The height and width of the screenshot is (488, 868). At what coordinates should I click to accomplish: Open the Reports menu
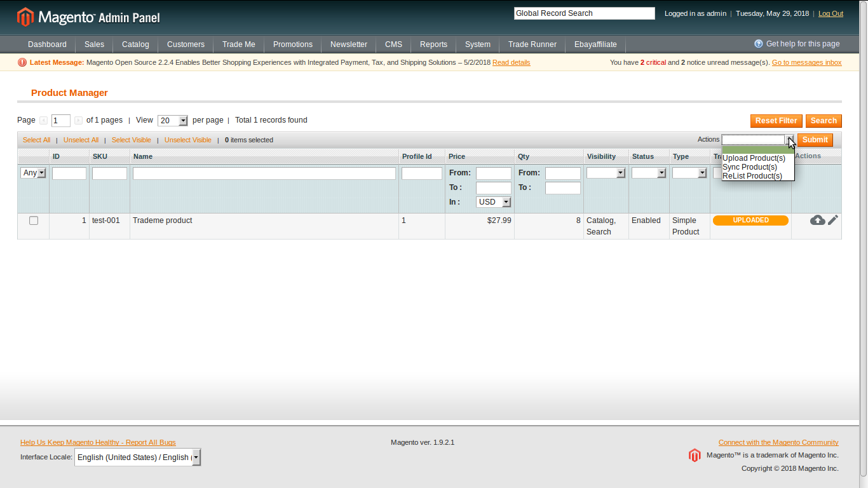click(433, 44)
